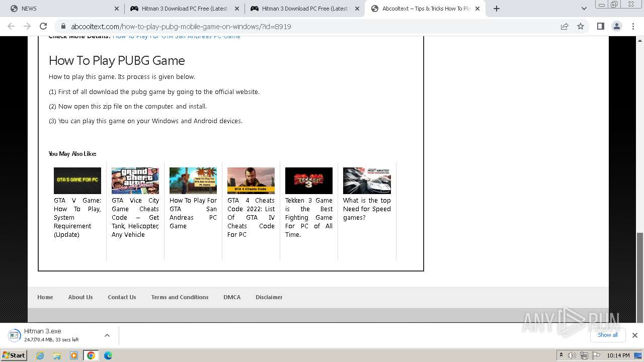Expand the tab search dropdown
The image size is (644, 362).
point(584,9)
